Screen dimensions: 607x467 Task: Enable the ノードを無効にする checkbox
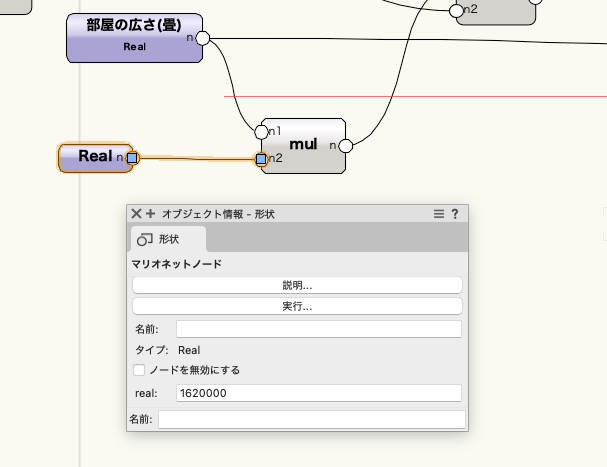(x=140, y=370)
